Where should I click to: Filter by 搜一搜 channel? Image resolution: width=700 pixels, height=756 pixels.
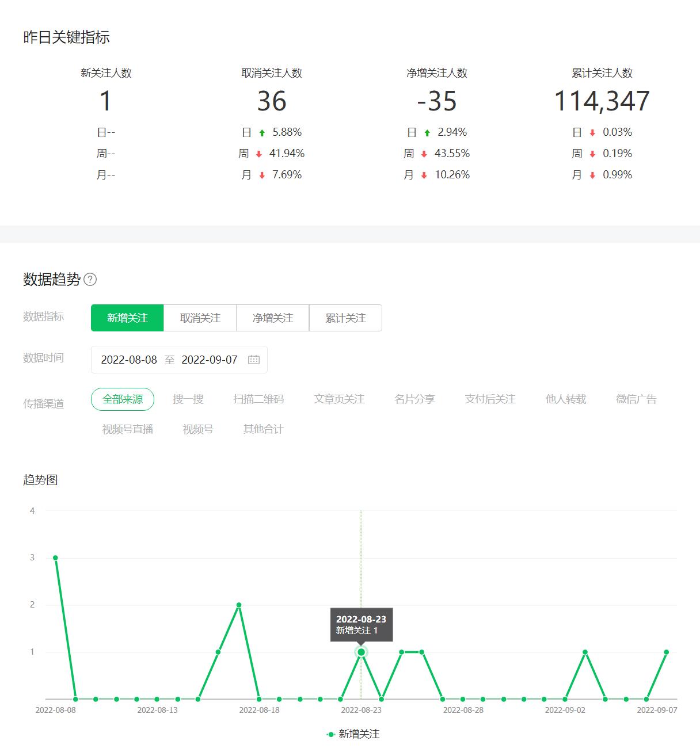188,399
